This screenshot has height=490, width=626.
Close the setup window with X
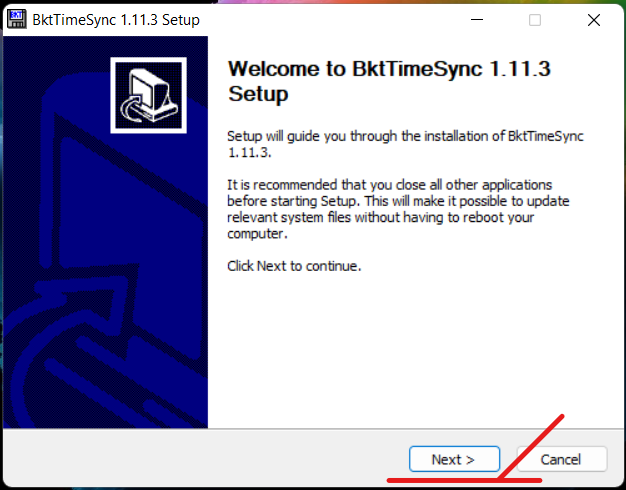[x=594, y=20]
